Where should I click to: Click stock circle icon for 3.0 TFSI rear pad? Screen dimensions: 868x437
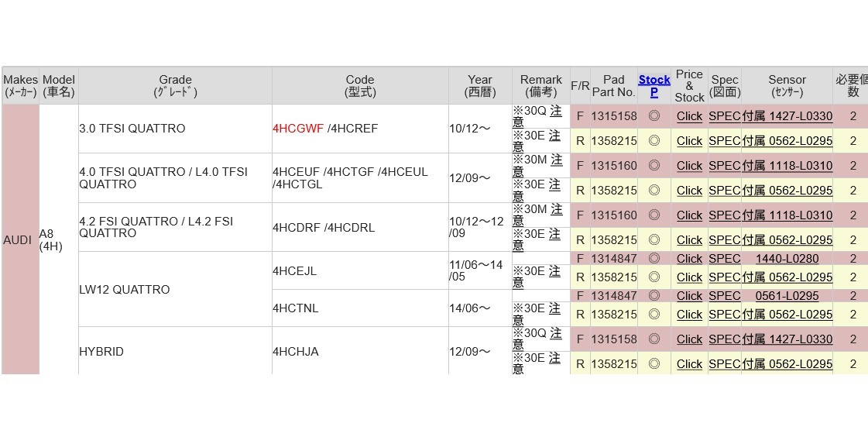tap(654, 141)
